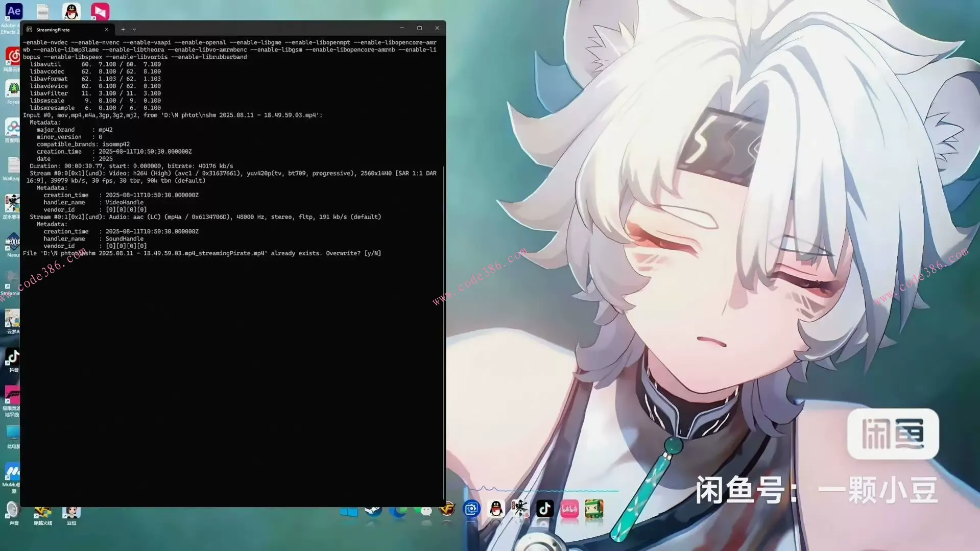Screen dimensions: 980x551
Task: Click the 'libswresample' version line
Action: [95, 108]
